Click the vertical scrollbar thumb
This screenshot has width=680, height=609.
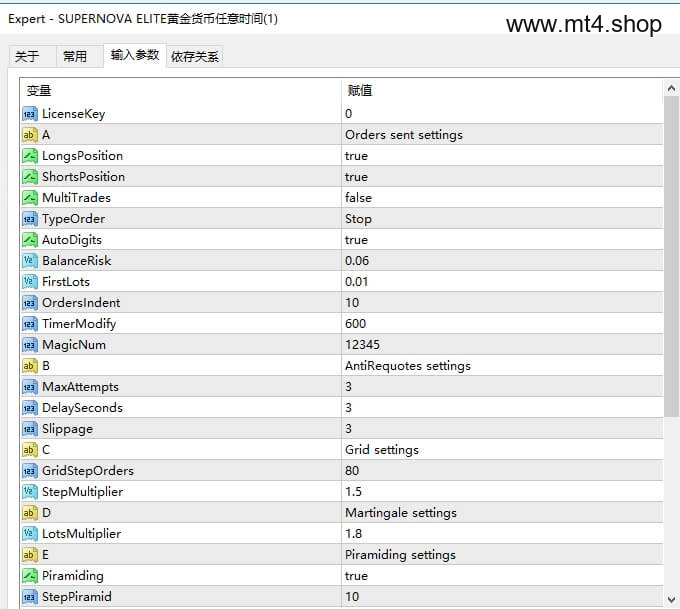pyautogui.click(x=671, y=256)
